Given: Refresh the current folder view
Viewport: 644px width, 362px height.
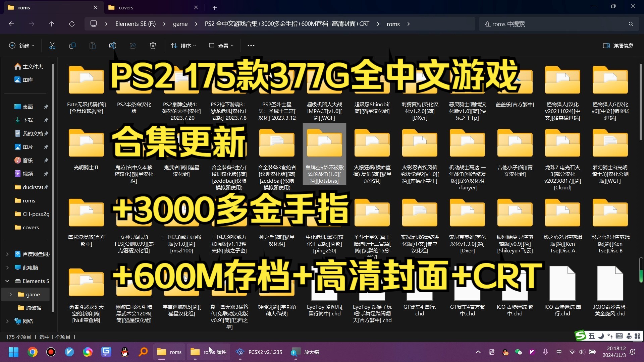Looking at the screenshot, I should coord(72,24).
